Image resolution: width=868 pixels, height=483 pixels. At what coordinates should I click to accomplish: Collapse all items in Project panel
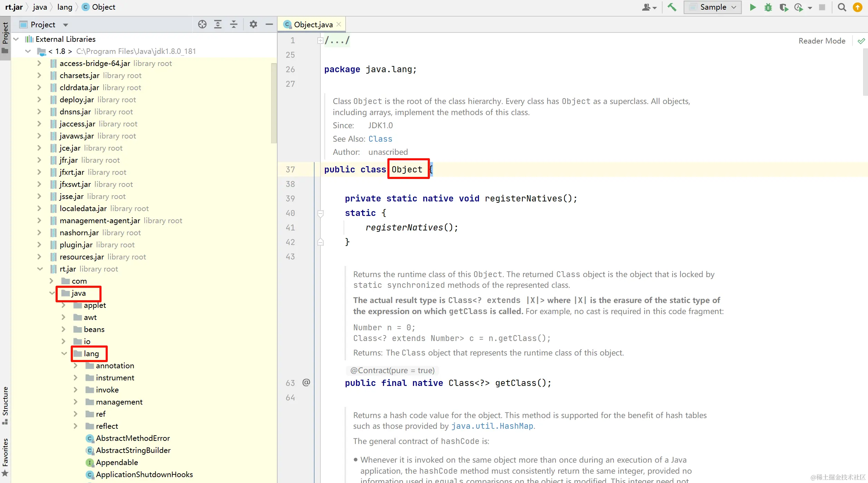tap(234, 25)
